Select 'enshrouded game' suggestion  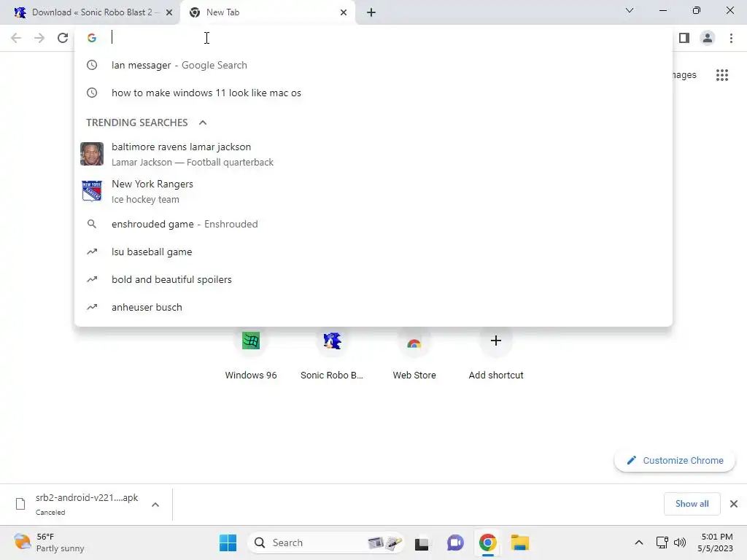[373, 225]
